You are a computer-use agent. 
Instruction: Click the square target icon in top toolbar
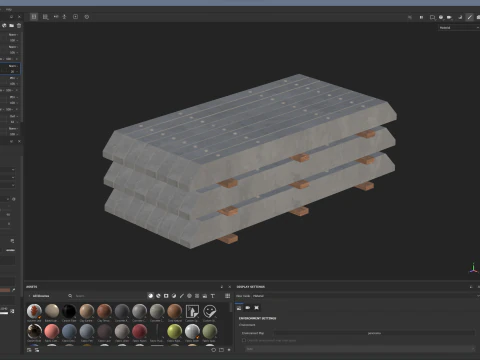coord(76,17)
